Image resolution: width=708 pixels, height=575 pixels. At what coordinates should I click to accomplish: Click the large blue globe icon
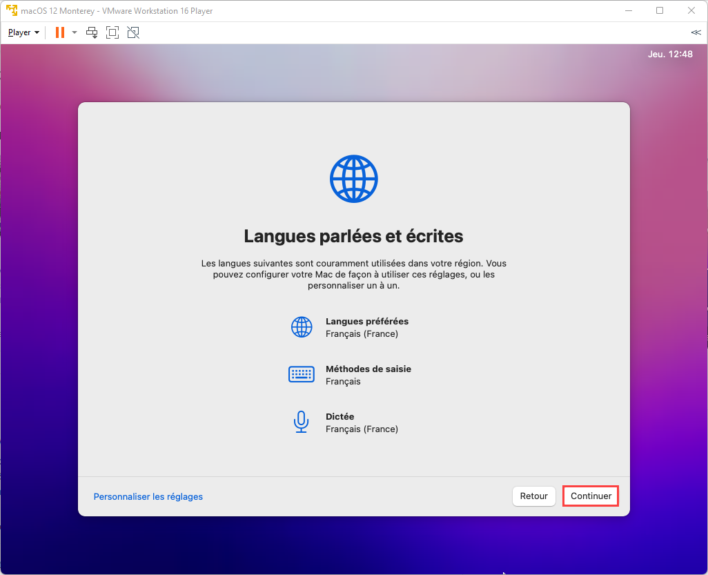point(354,179)
